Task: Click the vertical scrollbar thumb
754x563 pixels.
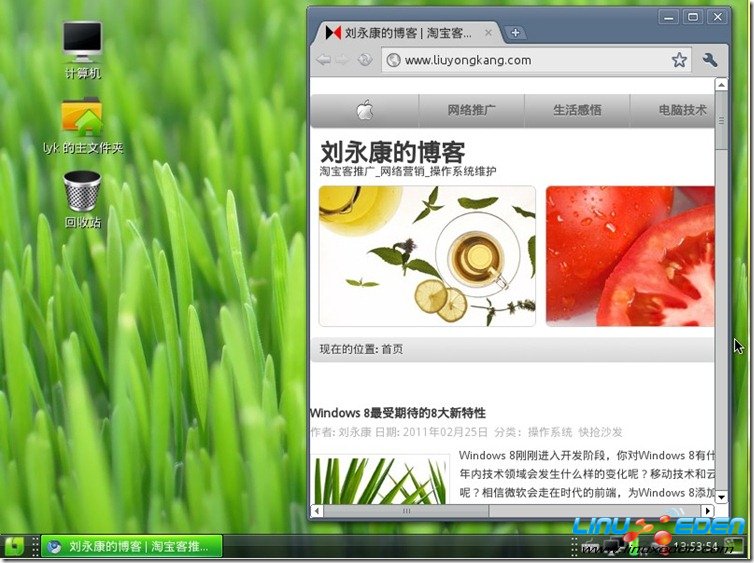Action: (721, 120)
